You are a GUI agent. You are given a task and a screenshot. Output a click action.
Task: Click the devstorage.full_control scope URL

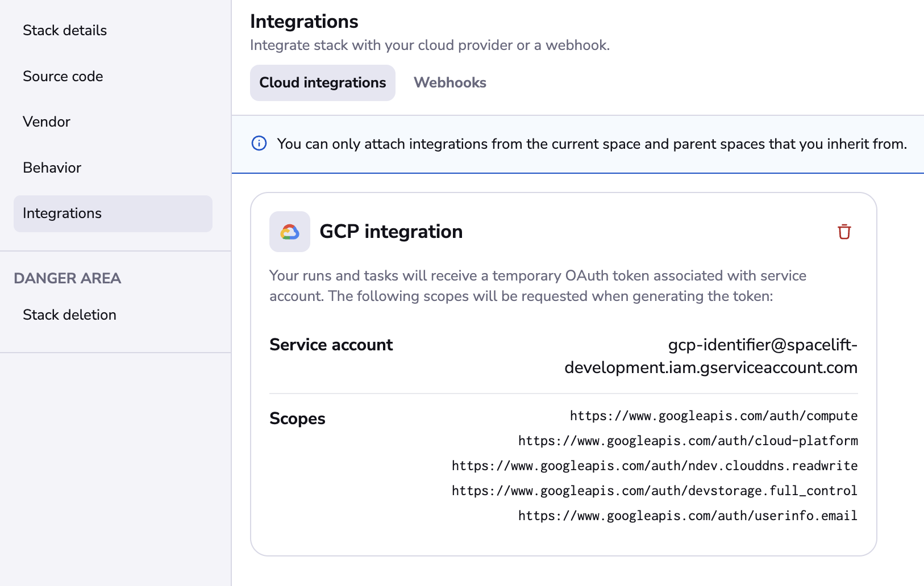coord(654,491)
